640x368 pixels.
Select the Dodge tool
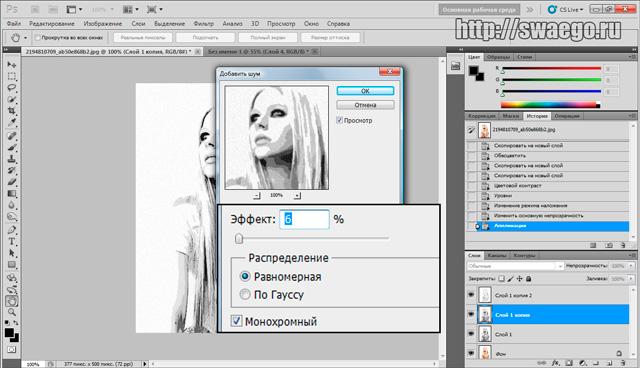coord(11,216)
